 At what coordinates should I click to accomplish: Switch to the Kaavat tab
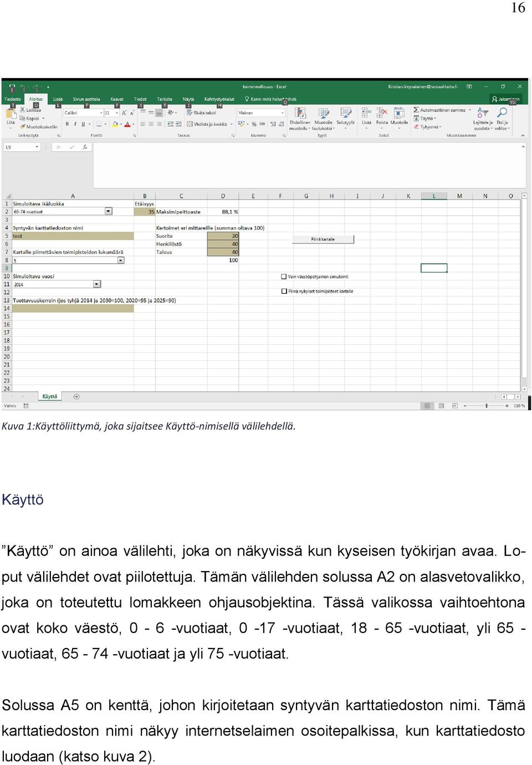[117, 99]
